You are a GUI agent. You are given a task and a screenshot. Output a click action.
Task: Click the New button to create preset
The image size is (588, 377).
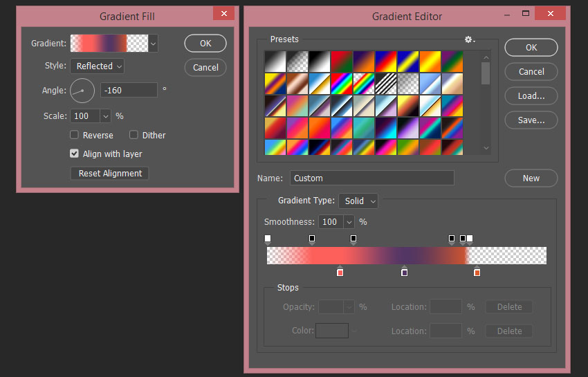(531, 178)
